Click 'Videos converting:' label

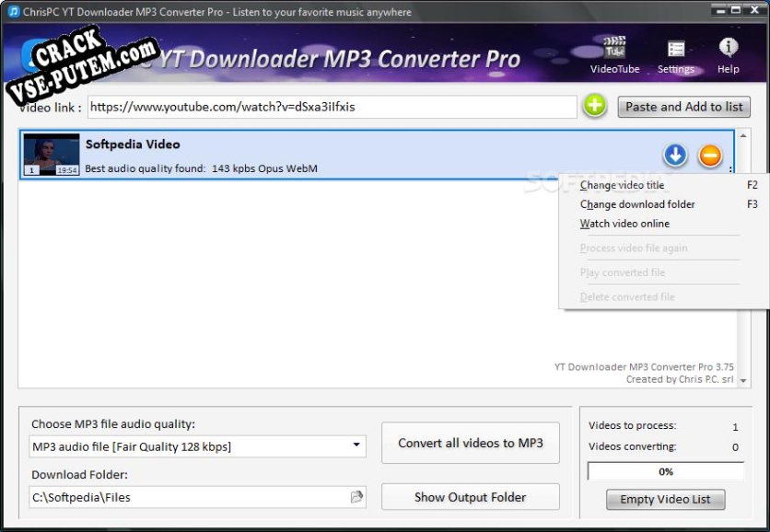(633, 446)
